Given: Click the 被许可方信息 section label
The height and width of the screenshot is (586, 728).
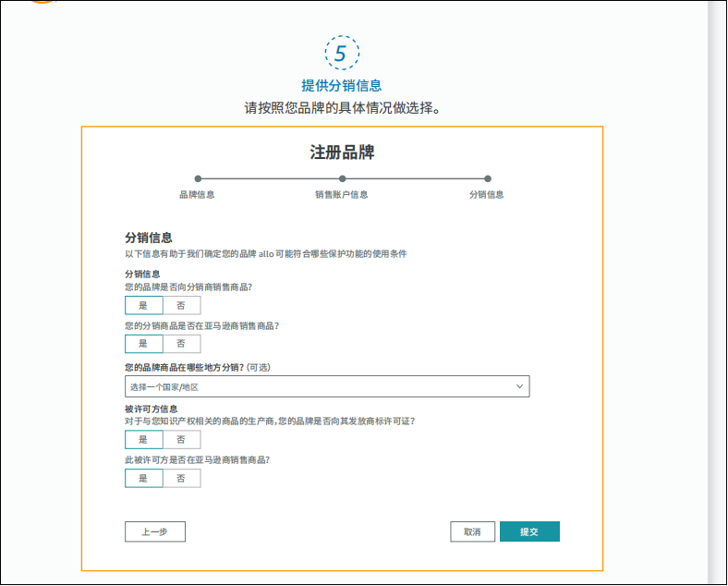Looking at the screenshot, I should 151,409.
